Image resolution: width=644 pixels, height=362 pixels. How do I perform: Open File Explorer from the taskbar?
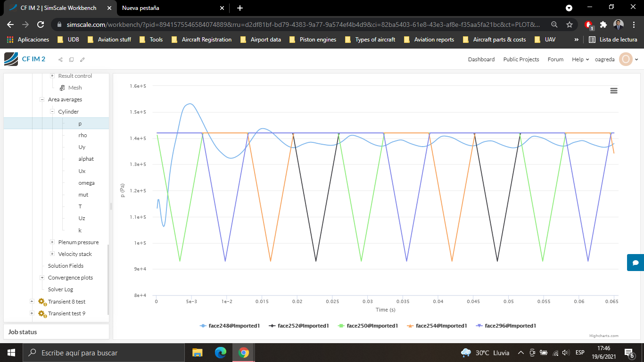click(x=197, y=353)
